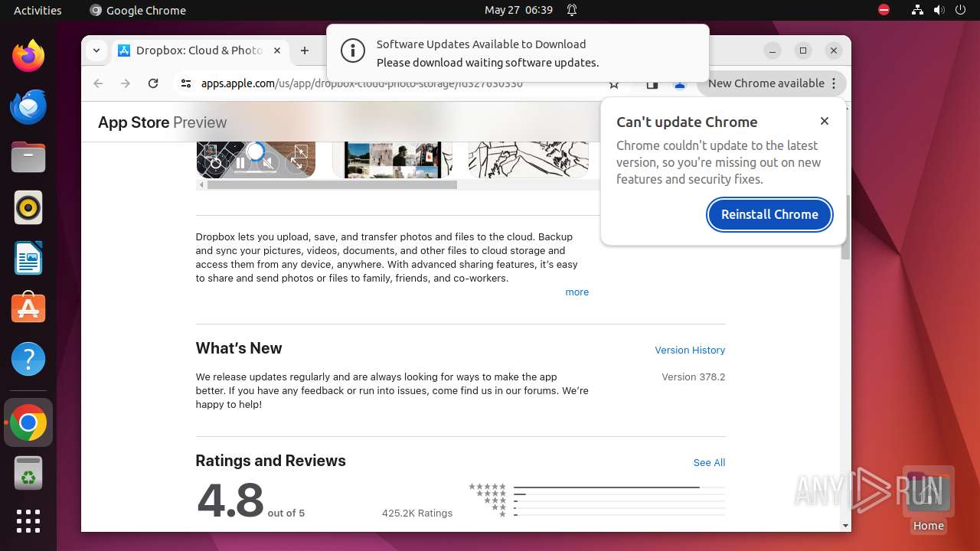Click the 425.2K Ratings text
Image resolution: width=980 pixels, height=551 pixels.
[417, 513]
